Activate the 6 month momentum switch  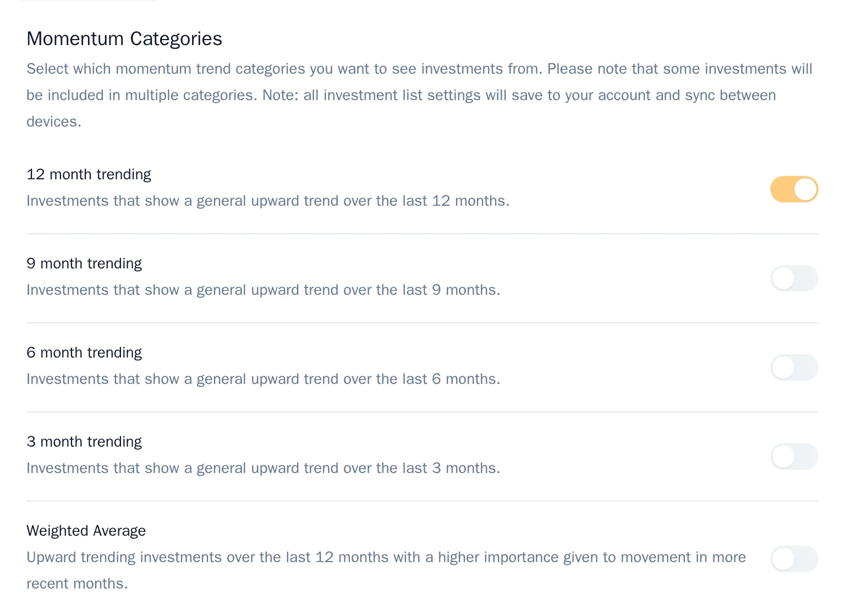coord(794,367)
